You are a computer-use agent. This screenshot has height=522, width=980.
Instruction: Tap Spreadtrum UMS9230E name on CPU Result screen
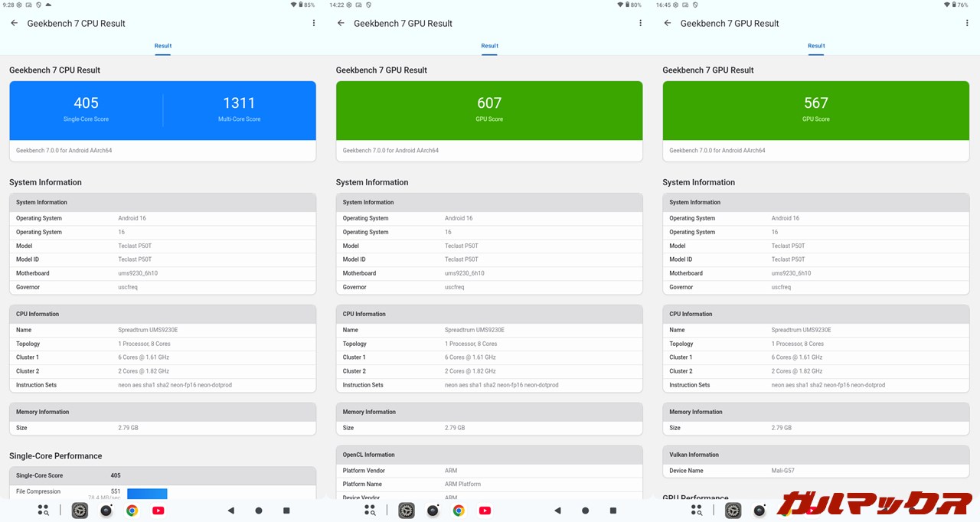click(x=148, y=330)
